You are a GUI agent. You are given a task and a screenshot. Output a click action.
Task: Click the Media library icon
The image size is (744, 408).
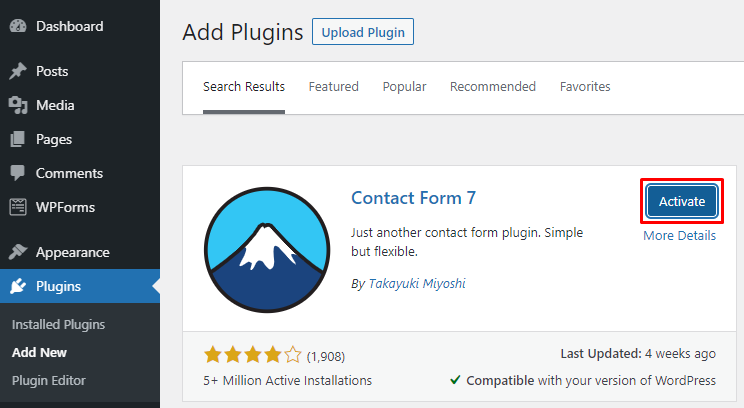coord(18,105)
